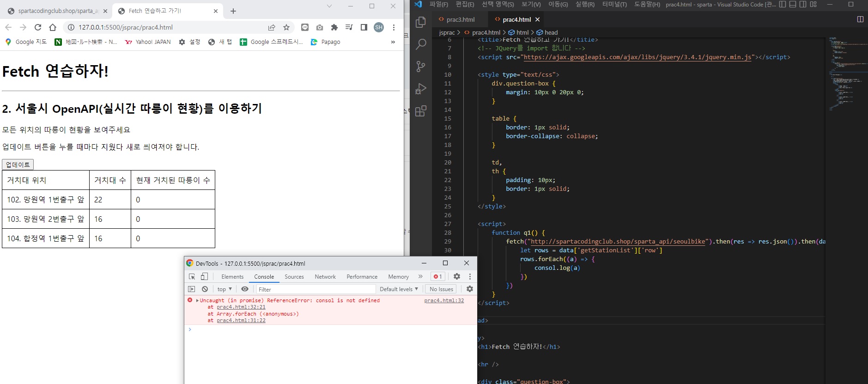The width and height of the screenshot is (868, 384).
Task: Click the 업데이트 button
Action: click(18, 165)
